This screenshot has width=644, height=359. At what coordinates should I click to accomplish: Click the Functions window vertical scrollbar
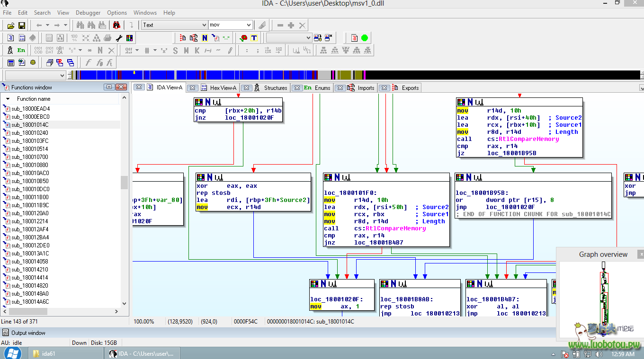(125, 201)
